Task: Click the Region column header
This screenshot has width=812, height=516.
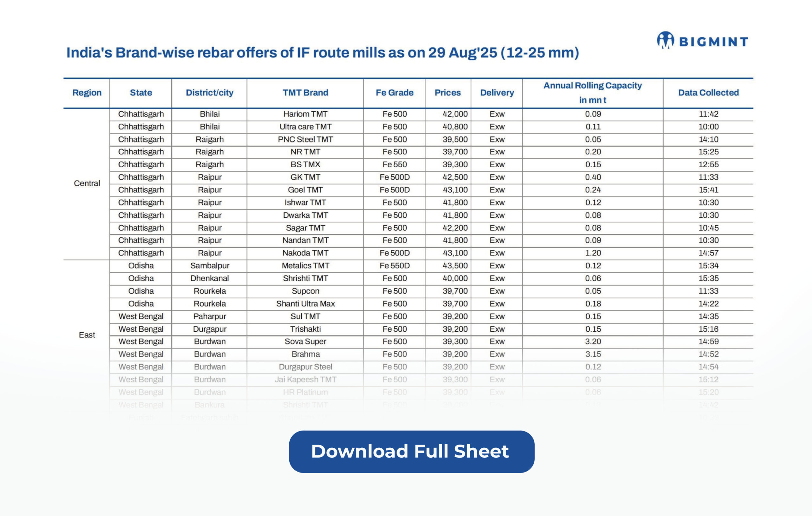Action: 87,93
